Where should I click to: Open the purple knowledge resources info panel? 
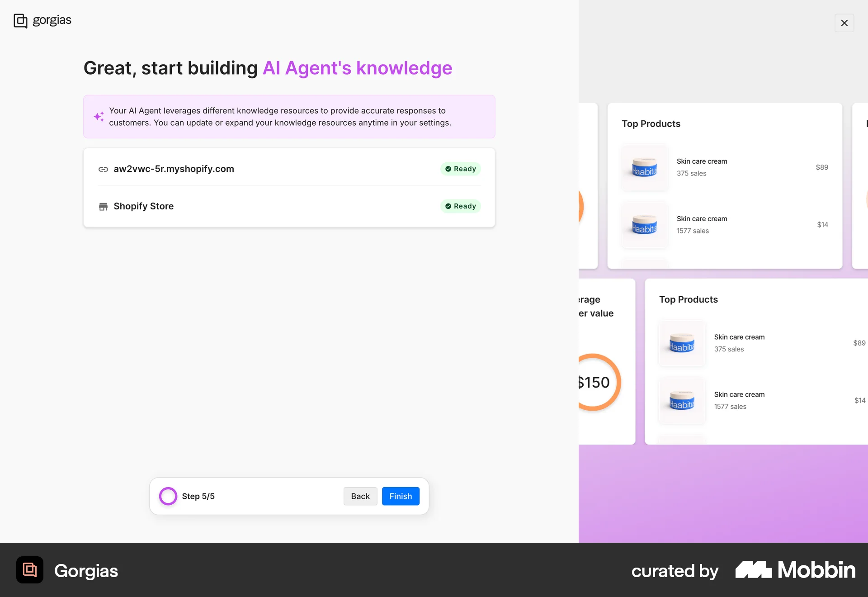coord(289,117)
